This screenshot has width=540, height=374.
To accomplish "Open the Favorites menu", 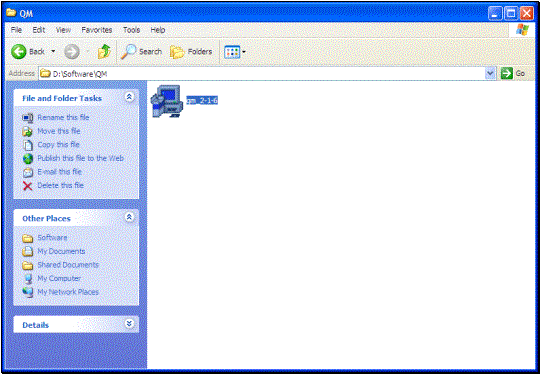I will pos(96,30).
